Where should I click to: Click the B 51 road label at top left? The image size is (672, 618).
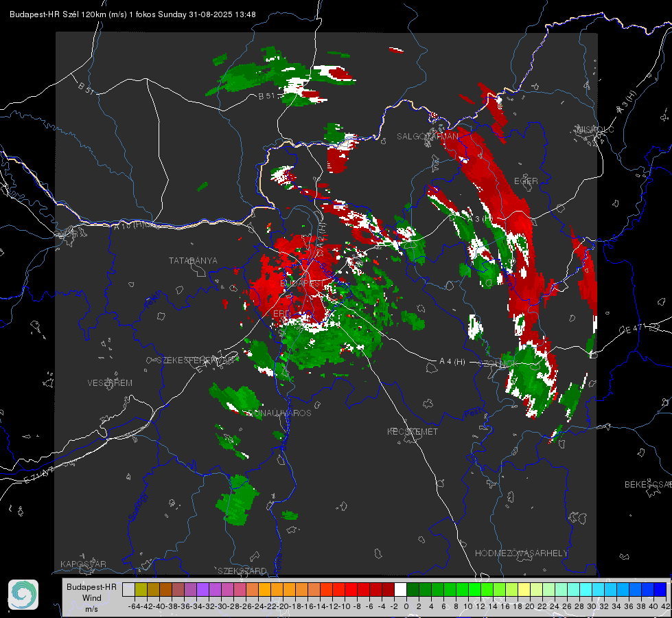pyautogui.click(x=86, y=88)
